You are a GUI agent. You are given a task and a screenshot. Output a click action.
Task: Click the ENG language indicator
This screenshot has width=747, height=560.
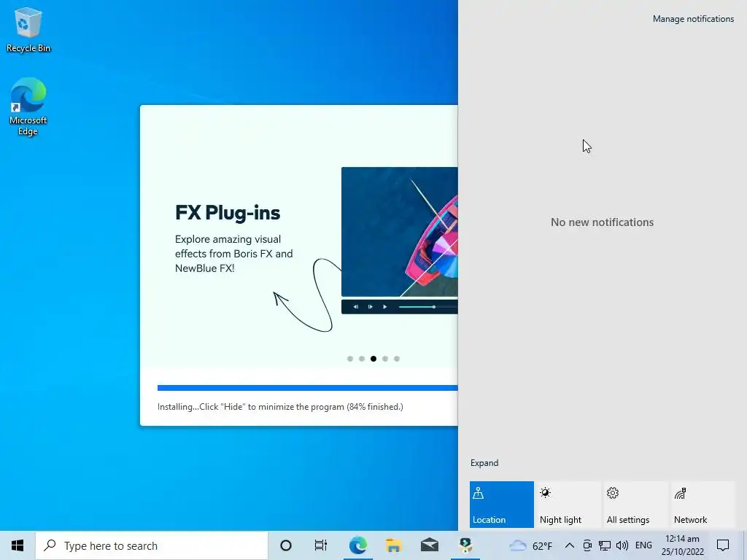[643, 545]
